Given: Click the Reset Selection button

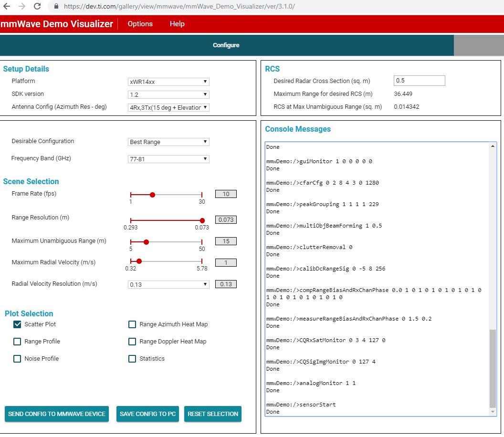Looking at the screenshot, I should coord(213,414).
